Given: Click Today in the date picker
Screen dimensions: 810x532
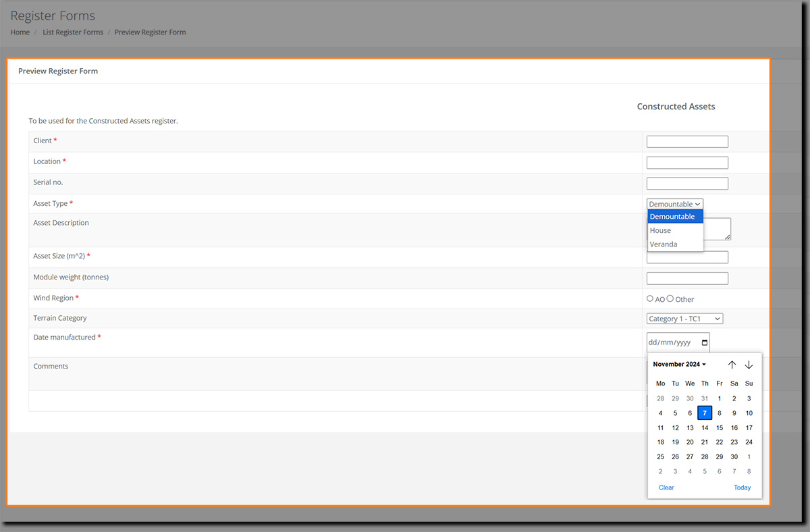Looking at the screenshot, I should coord(742,487).
